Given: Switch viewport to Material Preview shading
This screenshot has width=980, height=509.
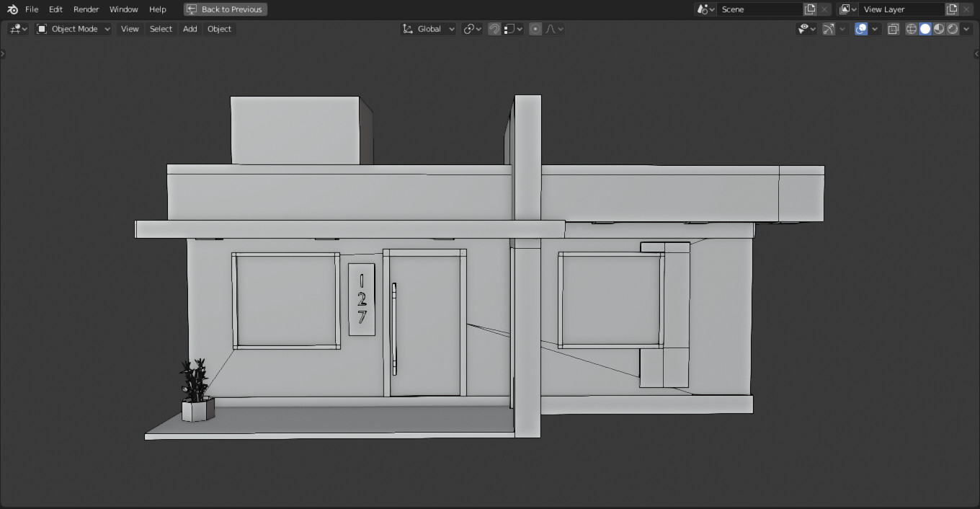Looking at the screenshot, I should click(938, 29).
